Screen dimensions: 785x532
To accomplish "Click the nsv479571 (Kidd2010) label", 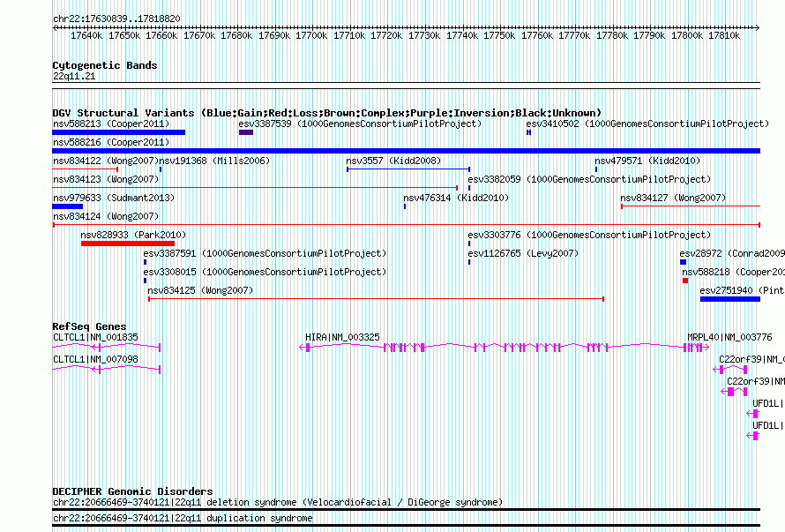I will click(x=647, y=161).
